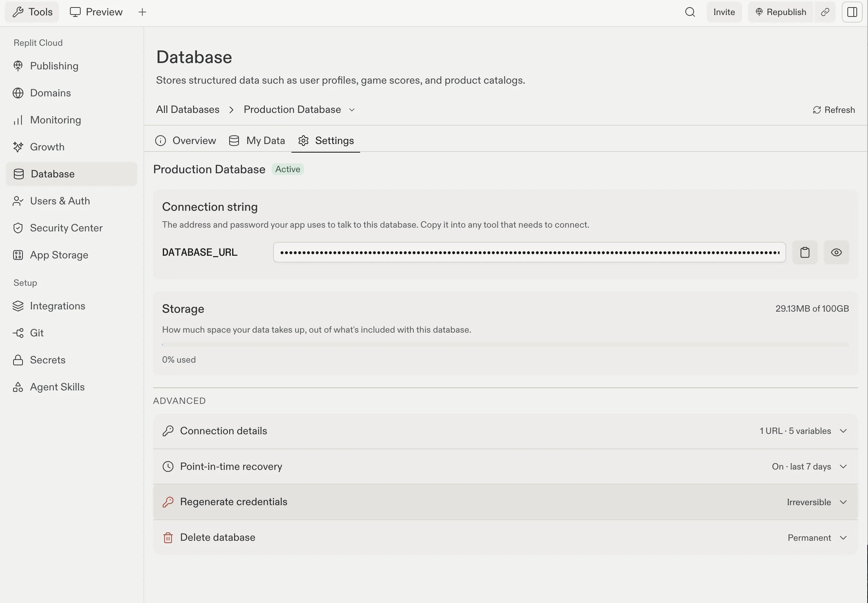Screen dimensions: 868x603
Task: Open search with magnifier icon
Action: 690,12
